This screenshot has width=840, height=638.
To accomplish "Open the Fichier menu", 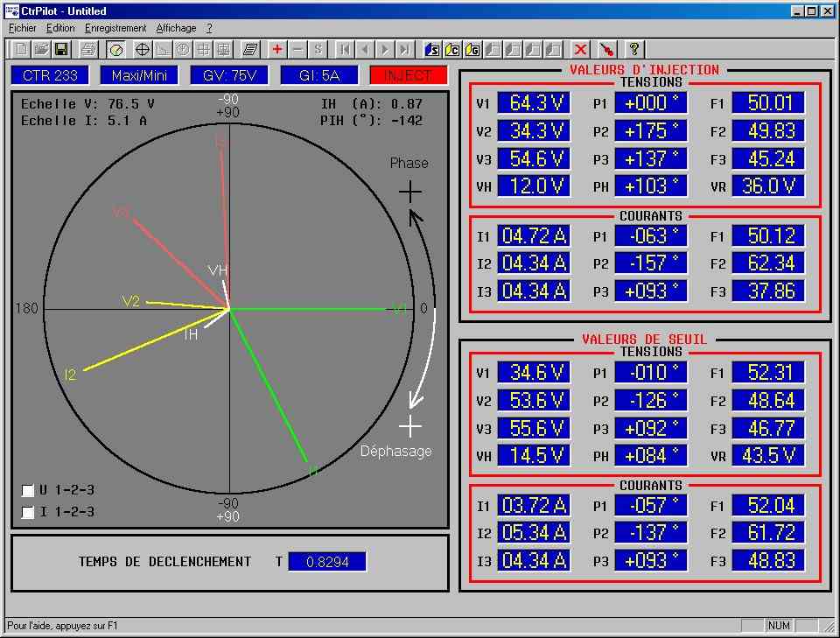I will coord(23,28).
